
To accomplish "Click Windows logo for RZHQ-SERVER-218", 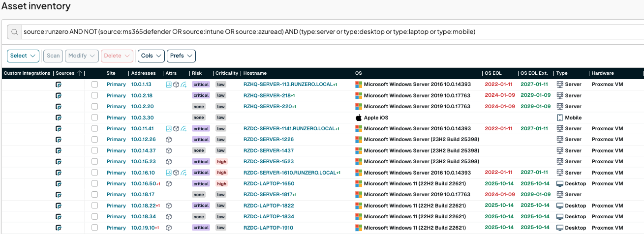I will click(x=359, y=95).
